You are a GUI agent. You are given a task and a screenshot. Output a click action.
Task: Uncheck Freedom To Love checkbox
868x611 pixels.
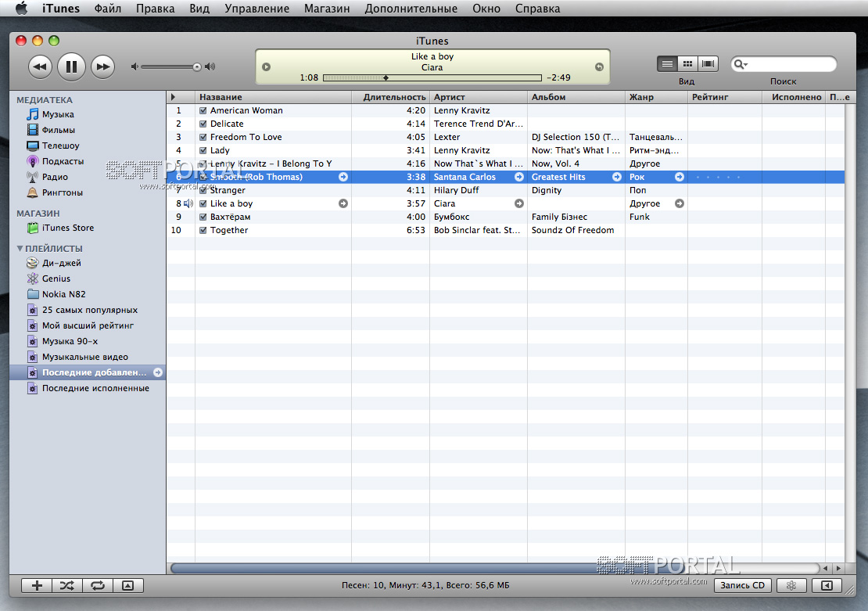pyautogui.click(x=203, y=137)
